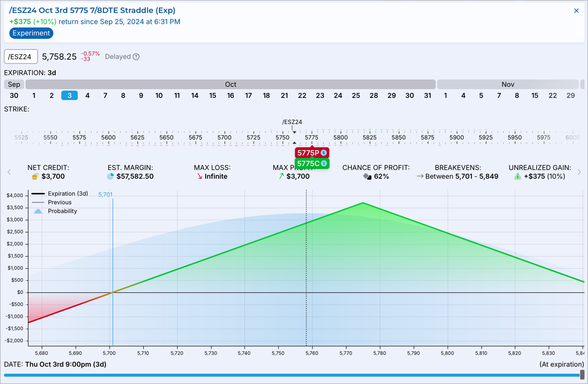The height and width of the screenshot is (384, 588).
Task: Click the Breakevens arrow icon
Action: click(420, 177)
